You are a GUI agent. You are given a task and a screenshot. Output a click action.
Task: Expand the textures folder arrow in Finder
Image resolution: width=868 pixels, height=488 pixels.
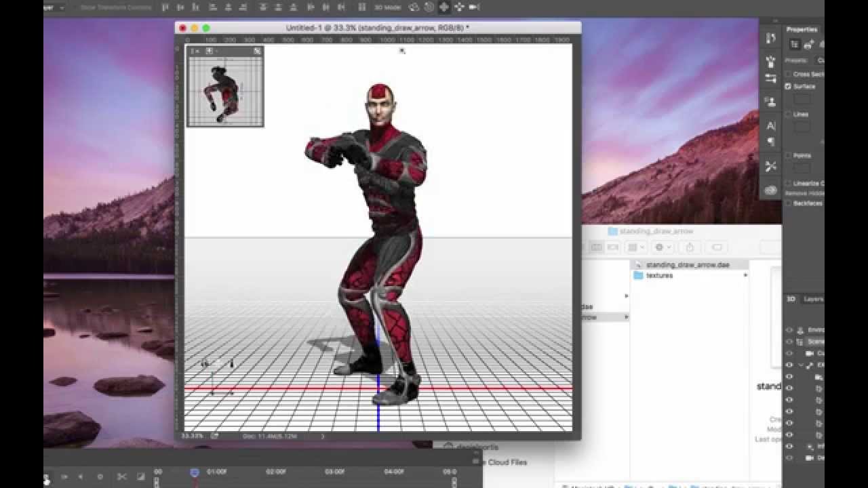pos(745,275)
